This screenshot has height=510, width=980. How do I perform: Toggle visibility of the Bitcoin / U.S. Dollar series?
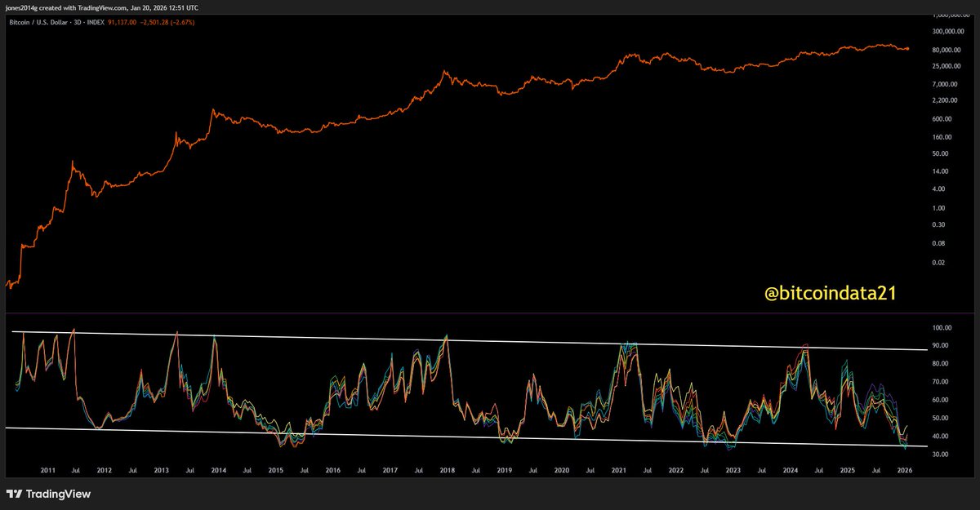pyautogui.click(x=38, y=24)
